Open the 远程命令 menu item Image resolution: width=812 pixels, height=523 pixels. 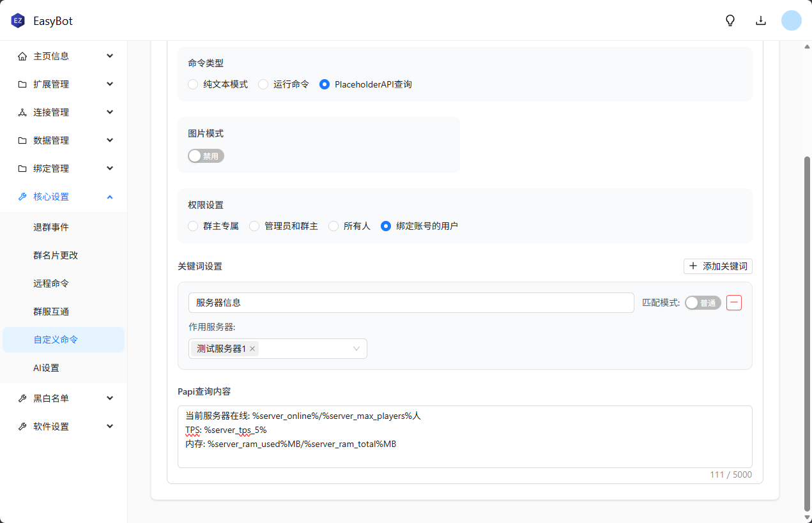tap(51, 284)
